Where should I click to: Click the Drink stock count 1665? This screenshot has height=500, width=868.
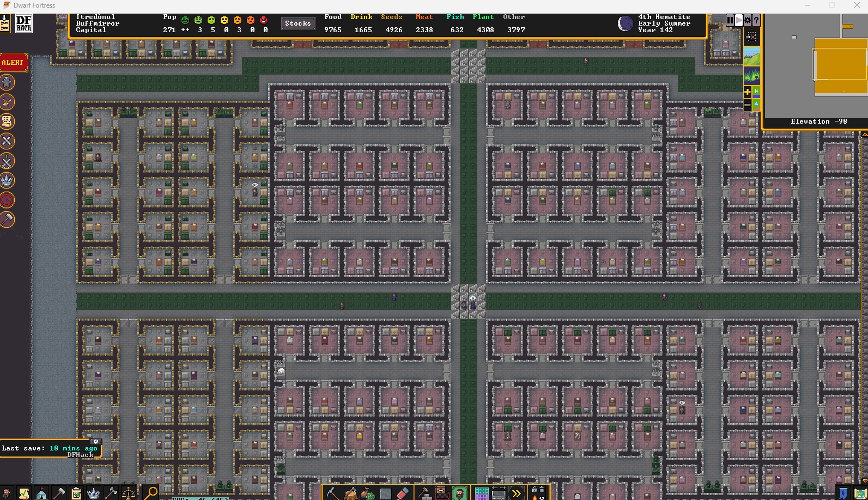363,30
